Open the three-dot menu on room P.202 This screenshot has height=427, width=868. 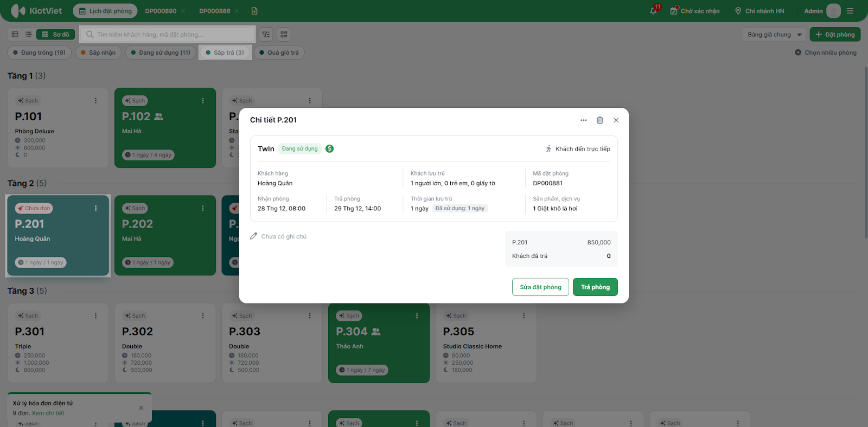(x=203, y=208)
